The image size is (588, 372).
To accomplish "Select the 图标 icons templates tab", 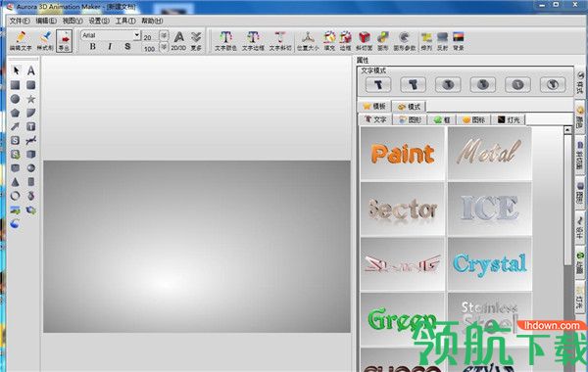I will [474, 119].
